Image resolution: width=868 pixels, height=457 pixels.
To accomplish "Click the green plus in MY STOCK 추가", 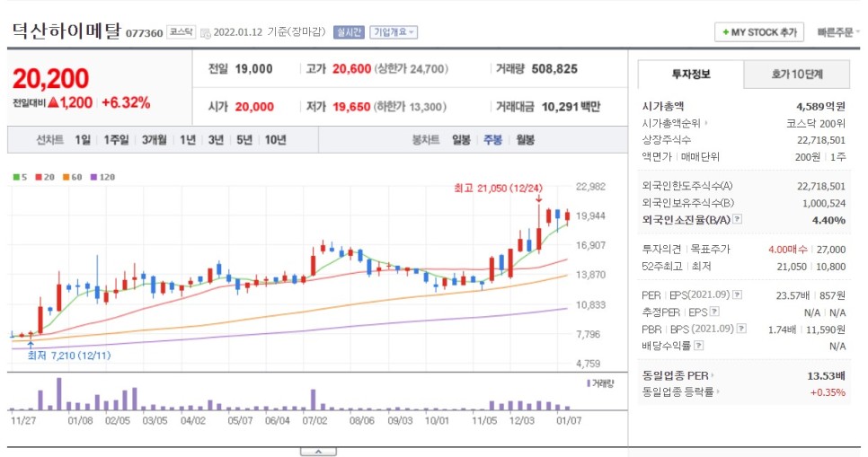I will click(725, 32).
